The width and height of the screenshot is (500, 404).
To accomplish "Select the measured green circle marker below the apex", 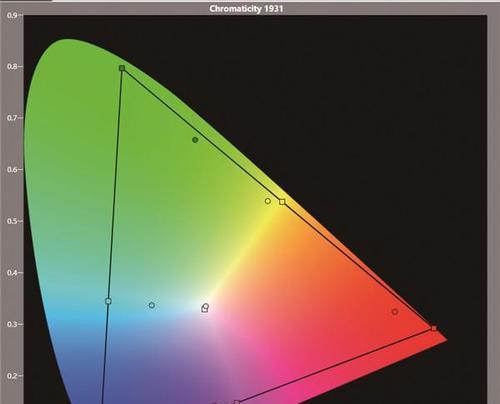I will 195,140.
